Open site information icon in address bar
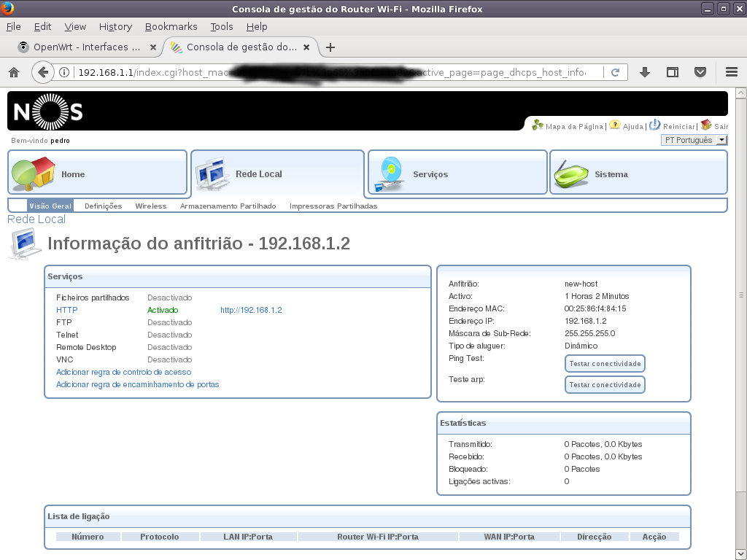Viewport: 747px width, 560px height. pyautogui.click(x=64, y=72)
